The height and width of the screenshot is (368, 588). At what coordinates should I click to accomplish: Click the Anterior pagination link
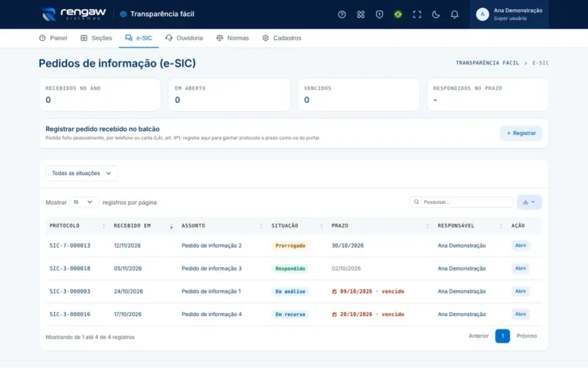(479, 336)
